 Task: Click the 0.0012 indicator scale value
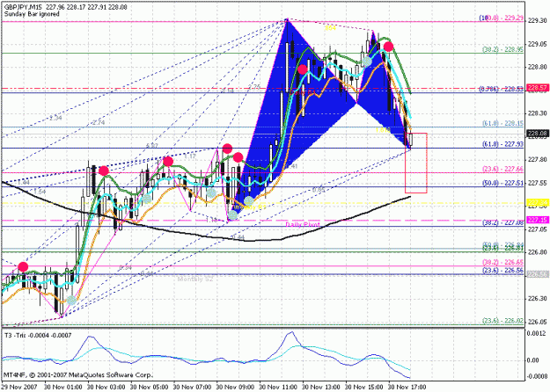(537, 333)
